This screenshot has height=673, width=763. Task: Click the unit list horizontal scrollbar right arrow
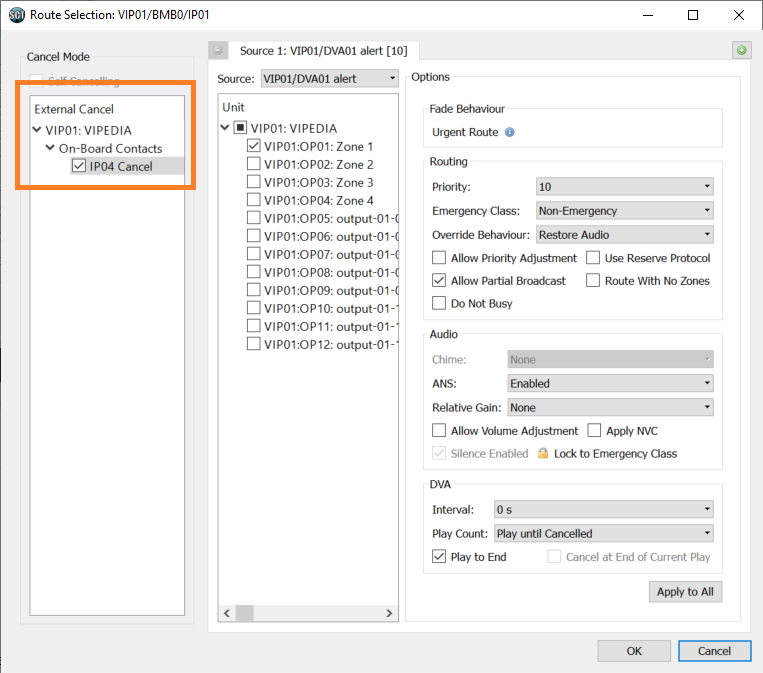pyautogui.click(x=392, y=613)
